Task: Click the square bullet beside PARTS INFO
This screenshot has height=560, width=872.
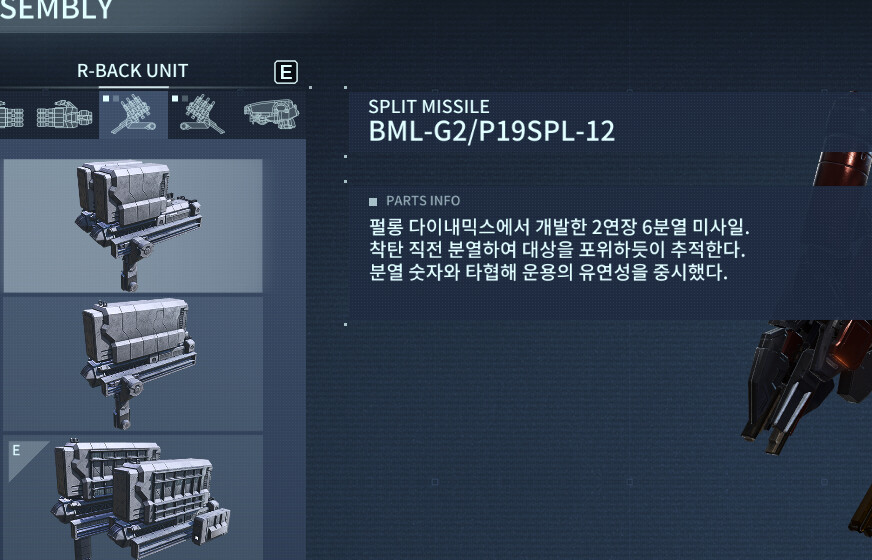Action: tap(373, 201)
